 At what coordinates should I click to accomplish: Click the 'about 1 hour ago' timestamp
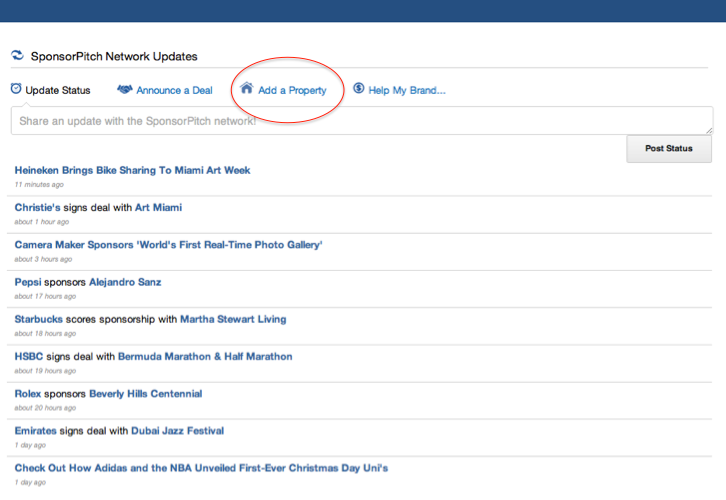[x=42, y=222]
